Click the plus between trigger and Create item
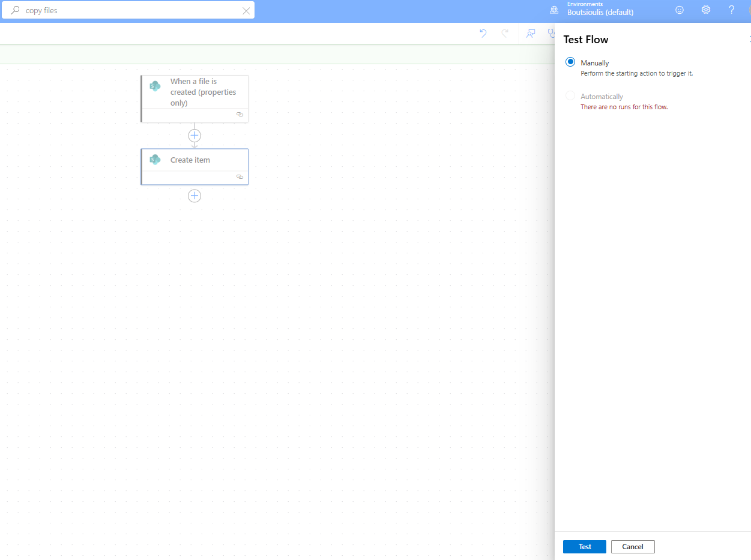 coord(195,136)
